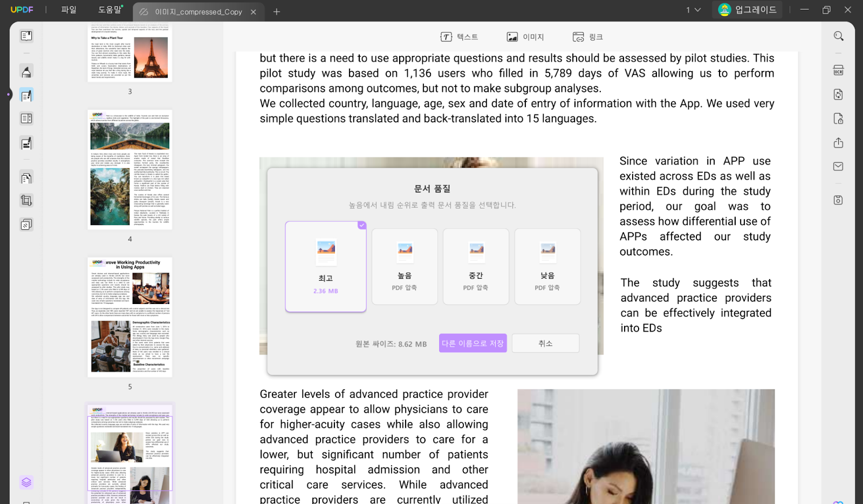Viewport: 863px width, 504px height.
Task: Choose the 높음 PDF 압축 option
Action: pos(405,267)
